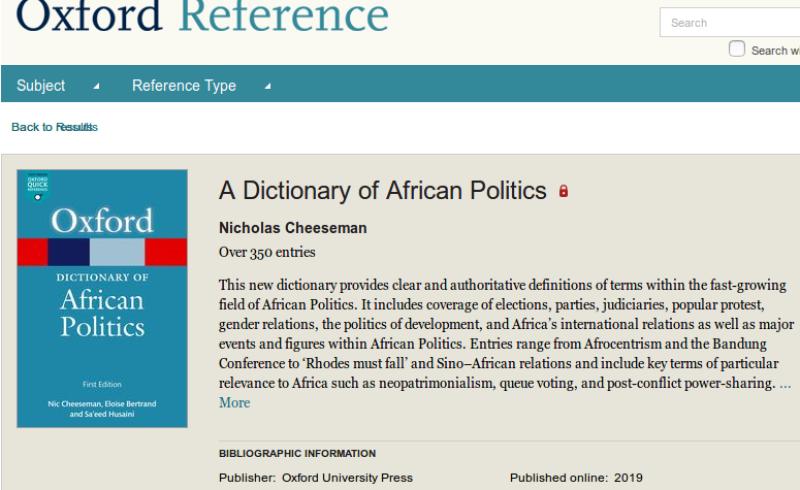Expand the Reference Type dropdown arrow
800x490 pixels.
(267, 87)
